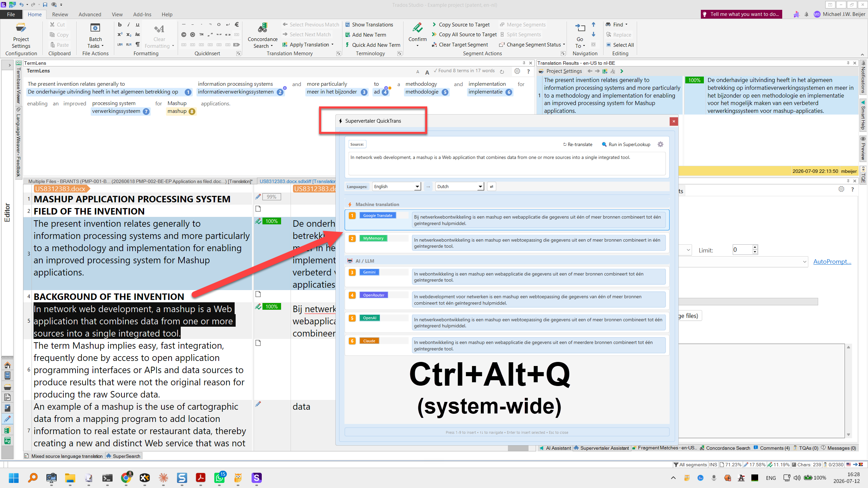
Task: Open the Add-Ins ribbon tab
Action: (x=142, y=14)
